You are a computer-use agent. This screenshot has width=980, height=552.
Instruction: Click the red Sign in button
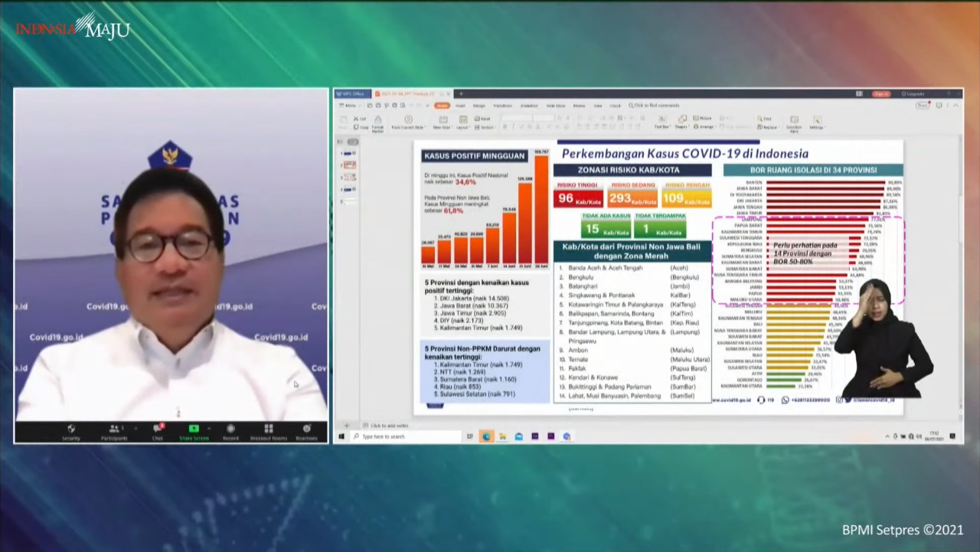881,93
